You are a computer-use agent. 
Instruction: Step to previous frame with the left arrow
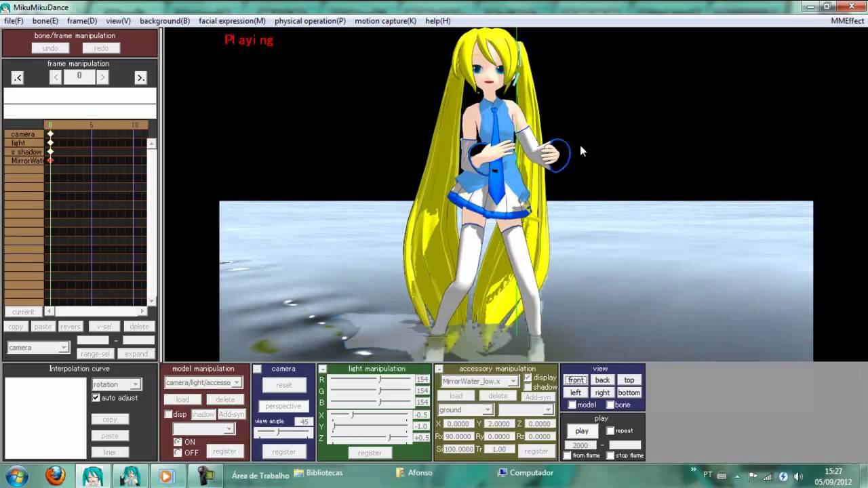tap(56, 77)
